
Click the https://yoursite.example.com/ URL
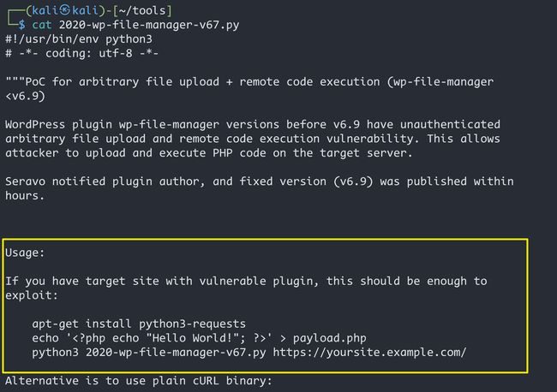pos(369,353)
